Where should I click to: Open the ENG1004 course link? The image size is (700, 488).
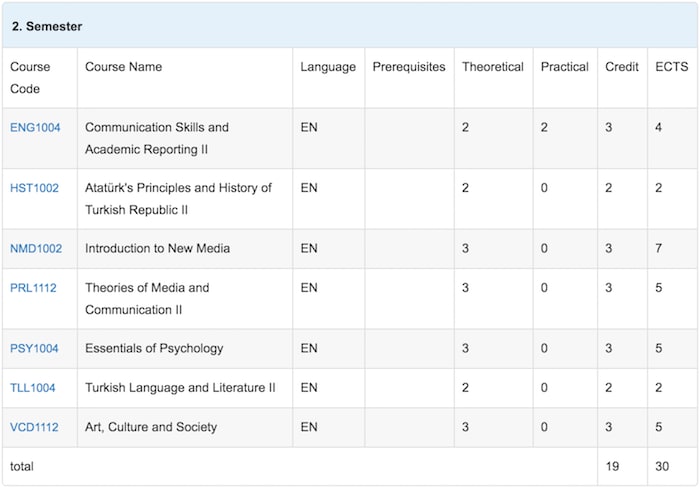click(x=35, y=127)
